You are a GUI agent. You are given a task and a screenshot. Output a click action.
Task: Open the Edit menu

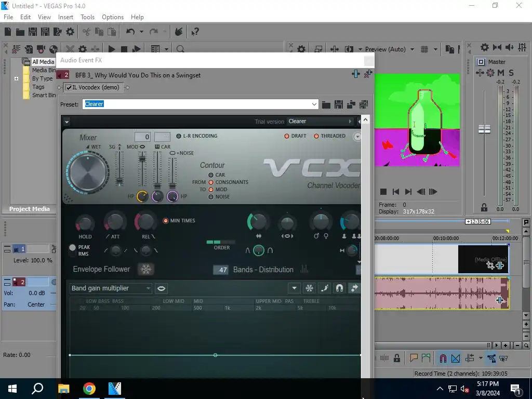coord(25,17)
